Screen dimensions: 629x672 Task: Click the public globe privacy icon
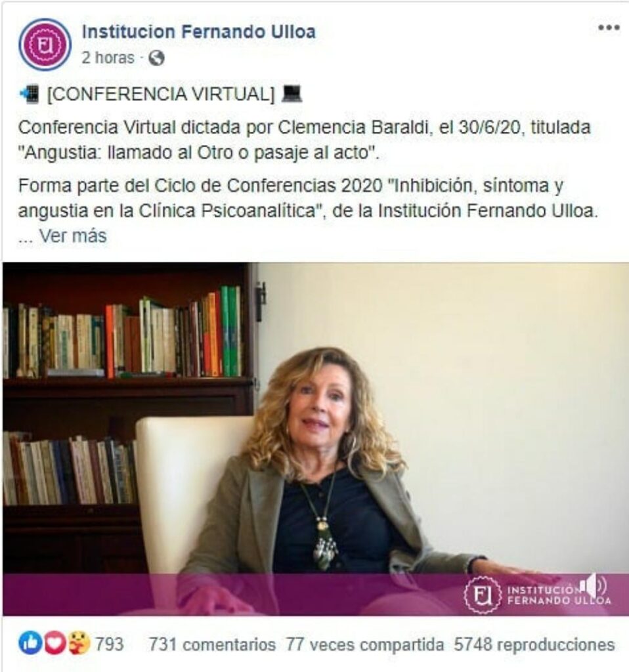(156, 58)
